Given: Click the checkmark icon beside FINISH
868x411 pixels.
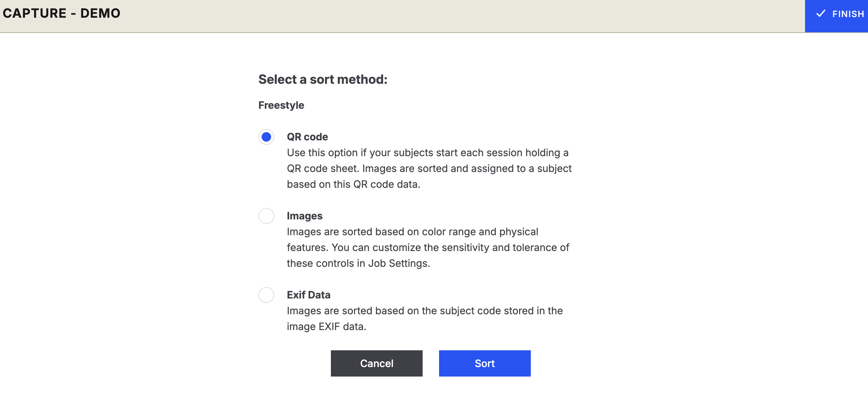Looking at the screenshot, I should coord(821,14).
